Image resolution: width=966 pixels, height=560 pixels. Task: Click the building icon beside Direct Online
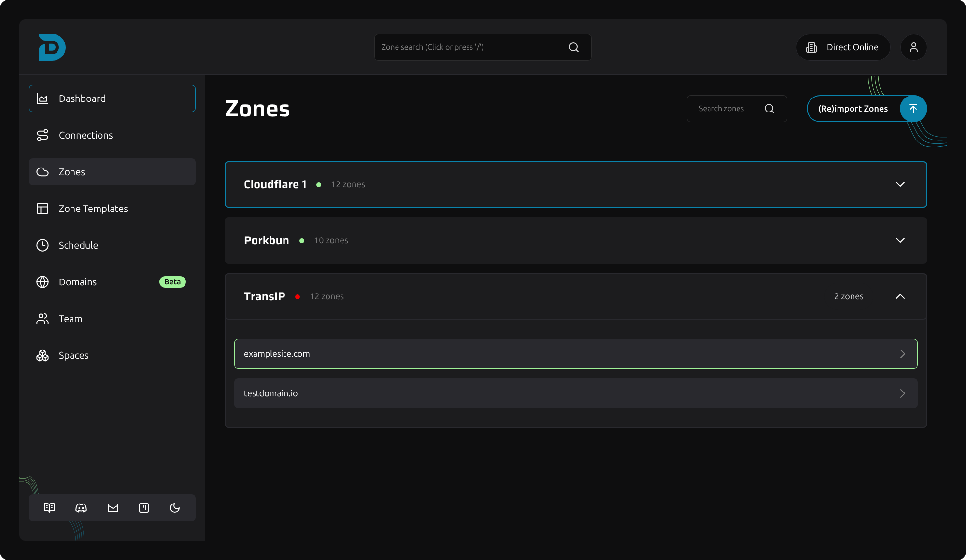(x=811, y=47)
